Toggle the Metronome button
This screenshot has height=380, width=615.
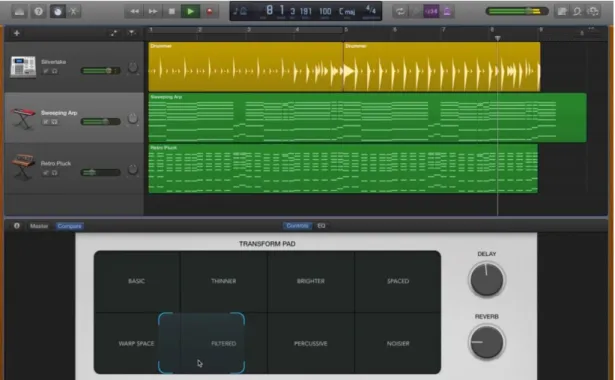click(447, 11)
